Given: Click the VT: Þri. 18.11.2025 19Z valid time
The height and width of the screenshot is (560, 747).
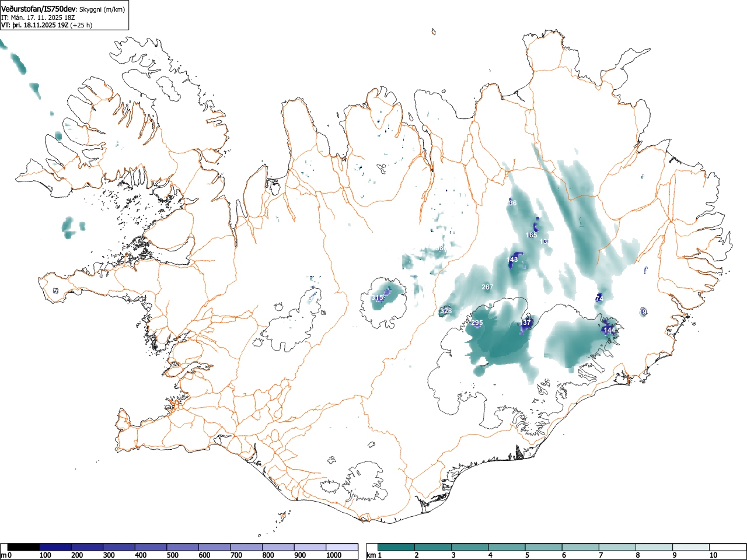Looking at the screenshot, I should coord(34,25).
